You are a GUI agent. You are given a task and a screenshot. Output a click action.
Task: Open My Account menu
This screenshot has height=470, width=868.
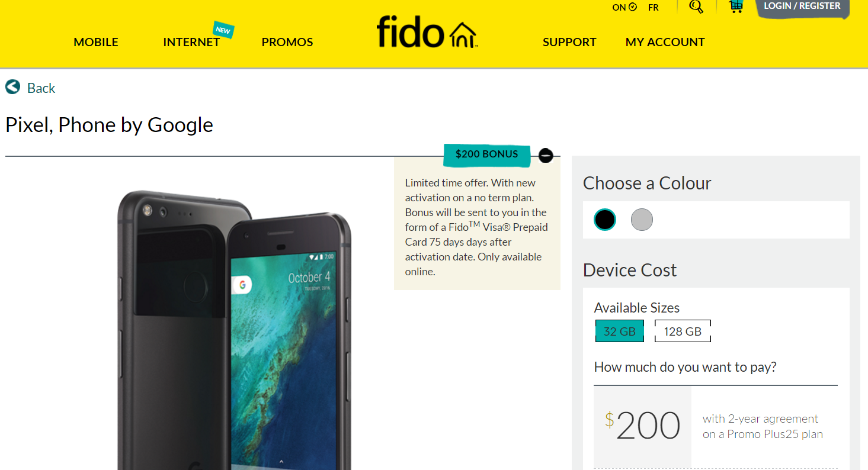pos(665,42)
